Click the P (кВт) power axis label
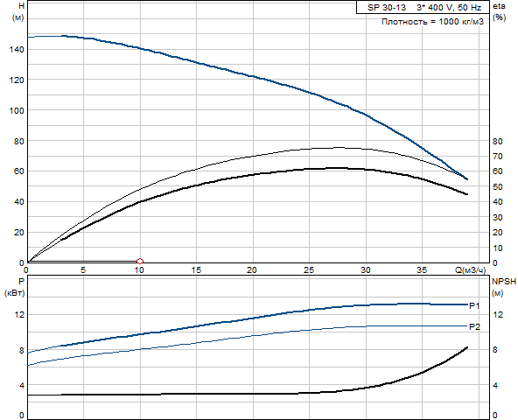This screenshot has height=420, width=518. [15, 287]
